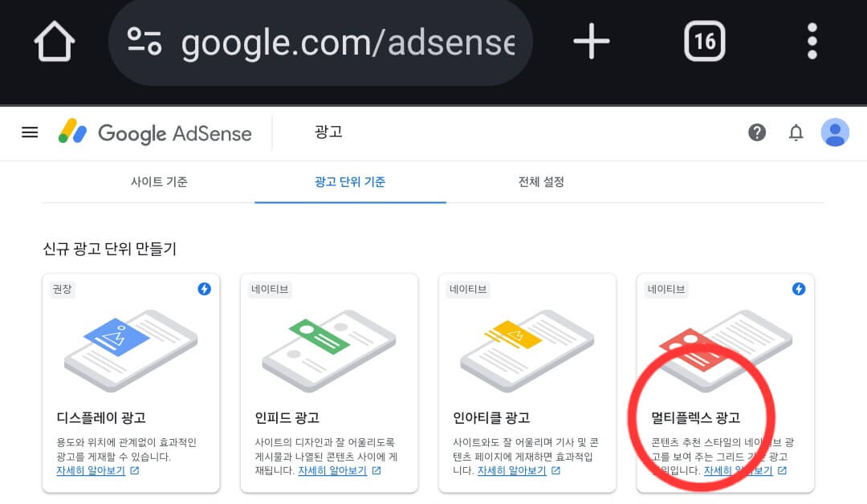Screen dimensions: 867x504
Task: Select the 광고 단위 기준 tab
Action: click(x=350, y=182)
